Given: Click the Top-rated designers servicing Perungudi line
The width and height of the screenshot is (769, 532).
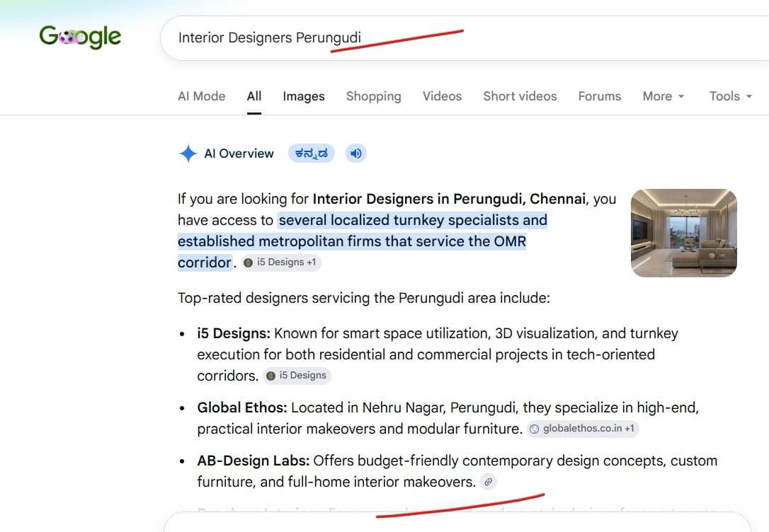Looking at the screenshot, I should (364, 298).
